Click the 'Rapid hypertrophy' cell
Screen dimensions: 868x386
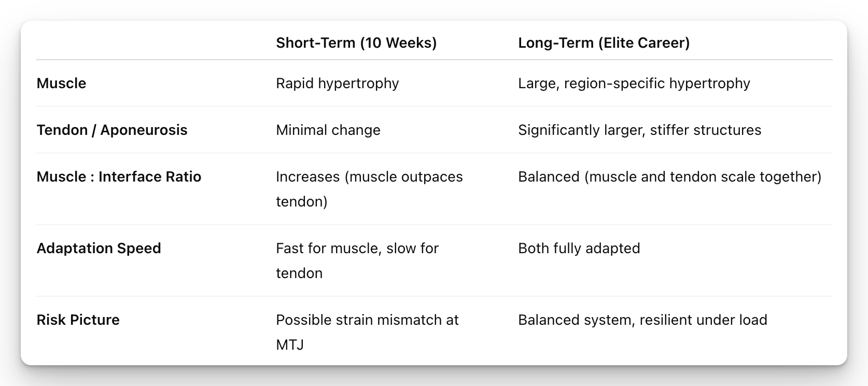(x=337, y=83)
